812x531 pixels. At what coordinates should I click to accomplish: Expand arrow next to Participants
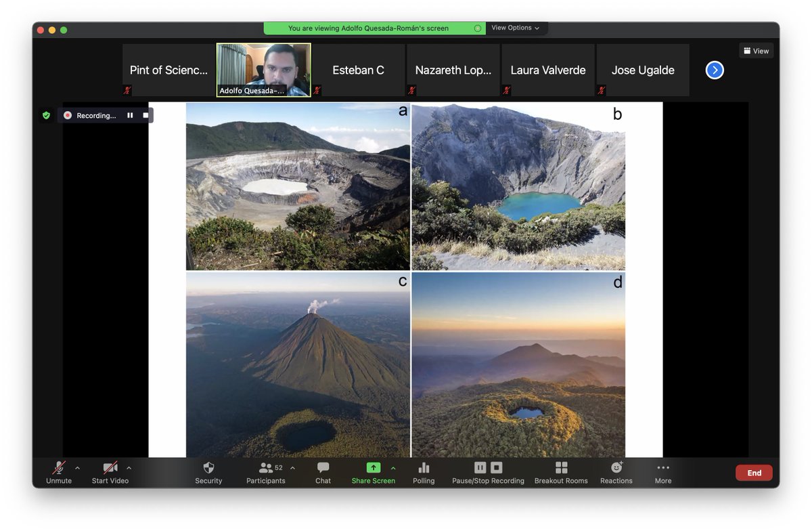(x=292, y=468)
